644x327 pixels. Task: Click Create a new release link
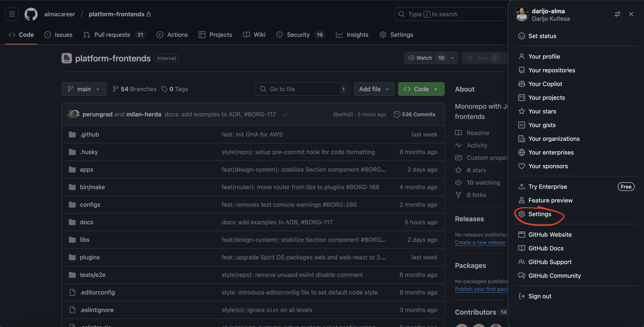pyautogui.click(x=480, y=242)
